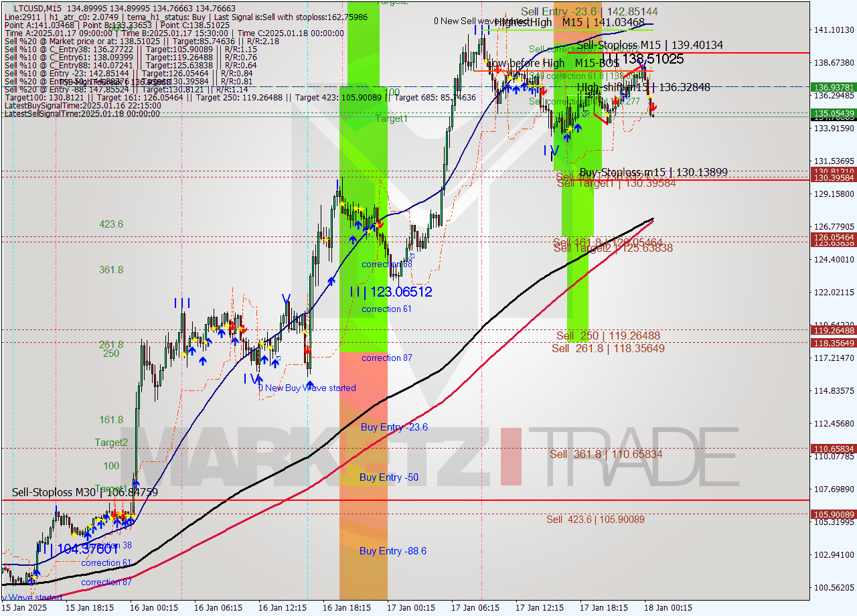Select the '17 Jan 06:15' time axis label
The width and height of the screenshot is (857, 616).
click(x=475, y=608)
